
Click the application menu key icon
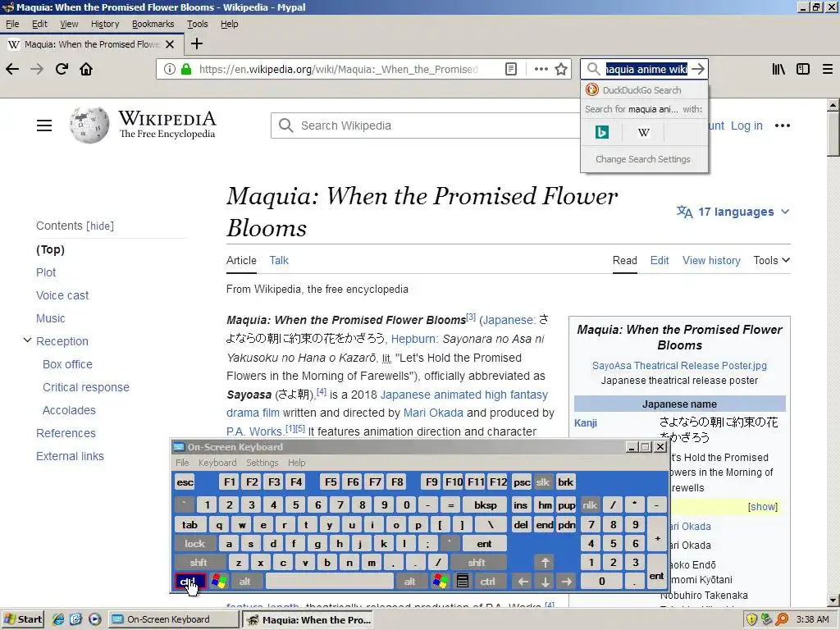click(x=463, y=582)
